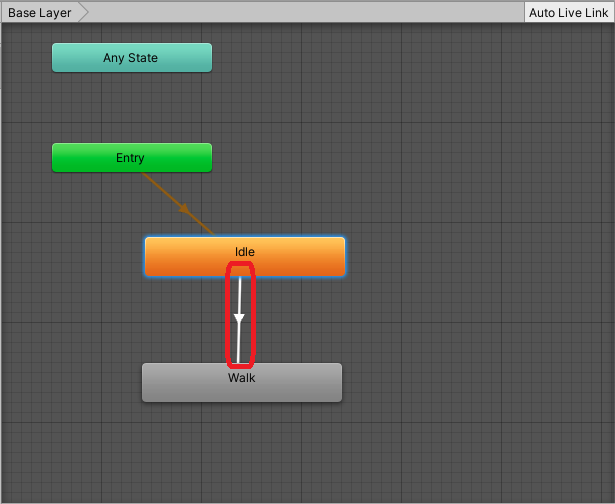The height and width of the screenshot is (504, 615).
Task: Click empty grid right of the Walk node
Action: tap(470, 383)
